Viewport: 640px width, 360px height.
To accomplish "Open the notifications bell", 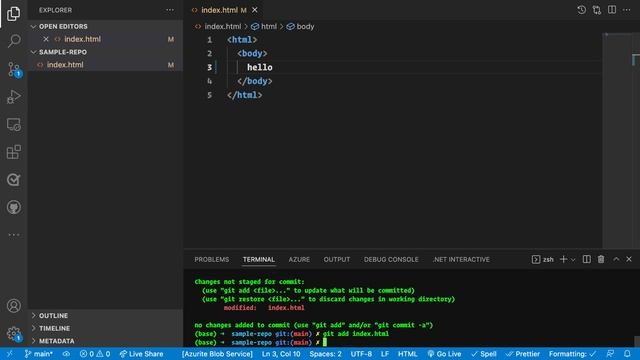I will pyautogui.click(x=627, y=354).
